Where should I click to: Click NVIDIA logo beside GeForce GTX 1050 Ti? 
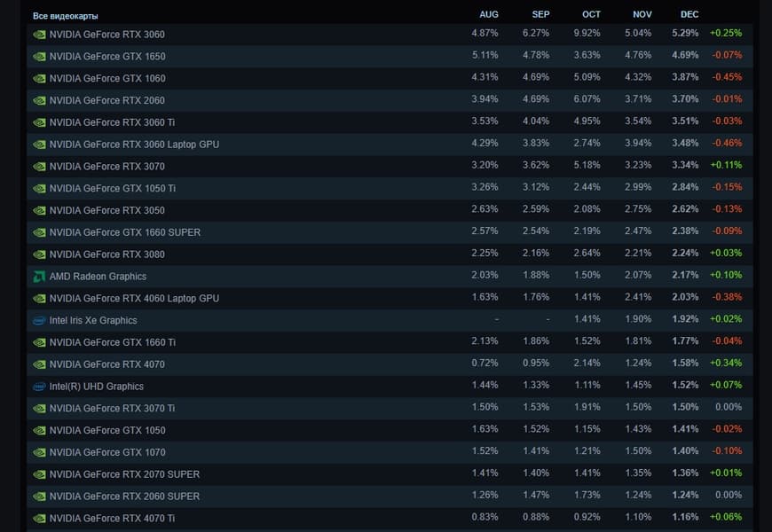39,189
